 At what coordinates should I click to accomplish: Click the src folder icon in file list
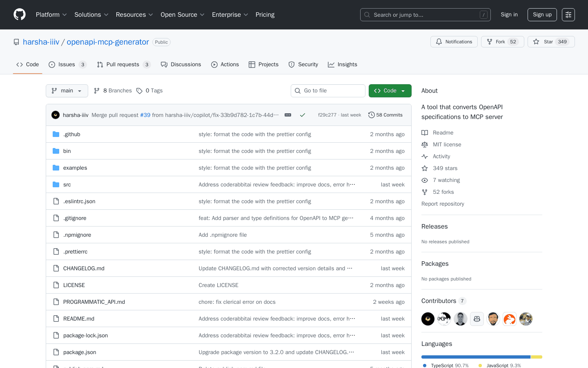point(56,184)
